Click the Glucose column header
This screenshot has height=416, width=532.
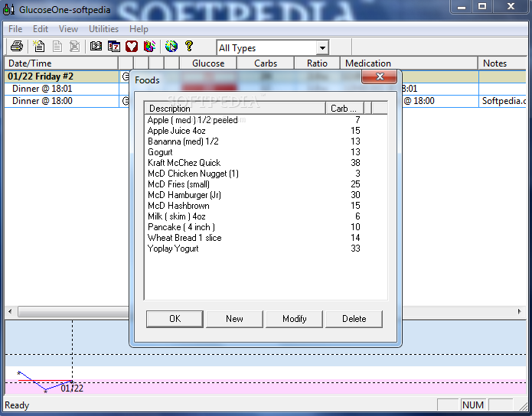(x=208, y=63)
